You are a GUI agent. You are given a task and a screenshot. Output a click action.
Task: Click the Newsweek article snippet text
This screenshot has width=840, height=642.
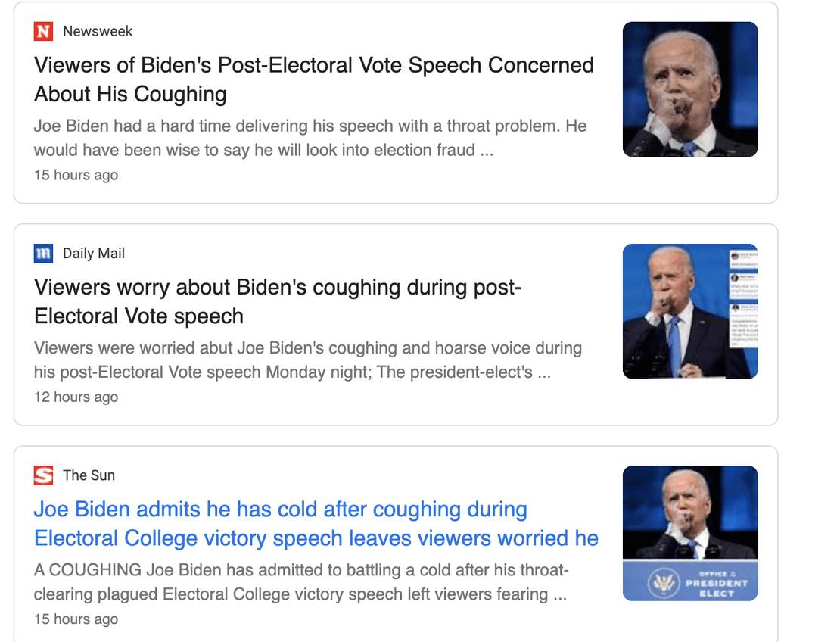(310, 138)
